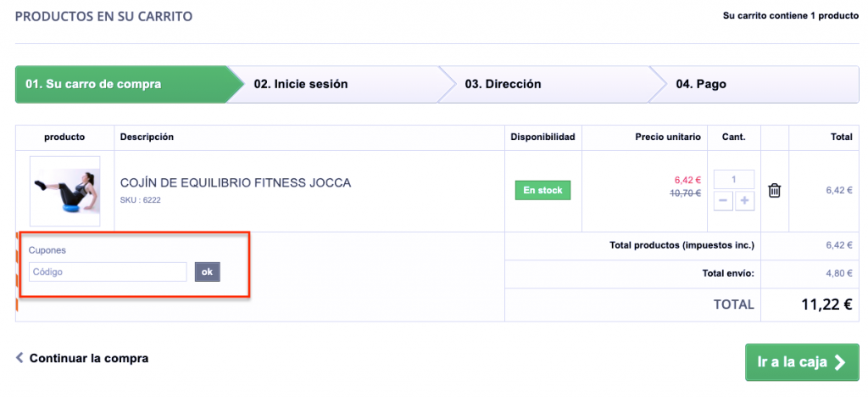Screen dimensions: 868x397
Task: Delete the product using the trash icon
Action: (x=774, y=191)
